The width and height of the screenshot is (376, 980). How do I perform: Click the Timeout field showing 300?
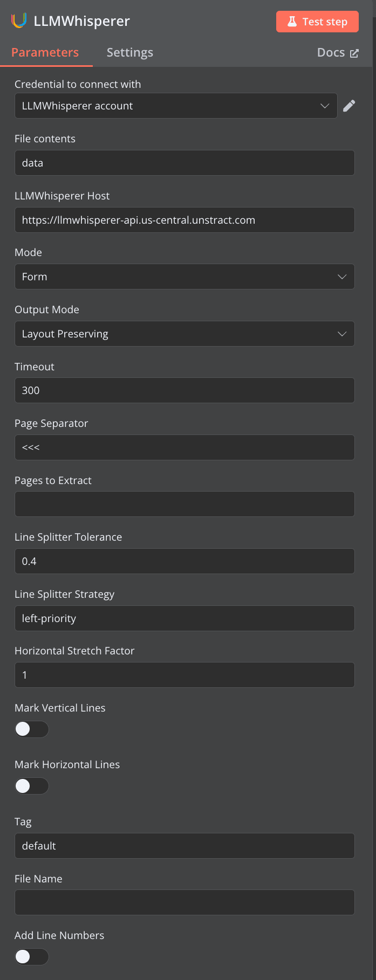tap(184, 390)
